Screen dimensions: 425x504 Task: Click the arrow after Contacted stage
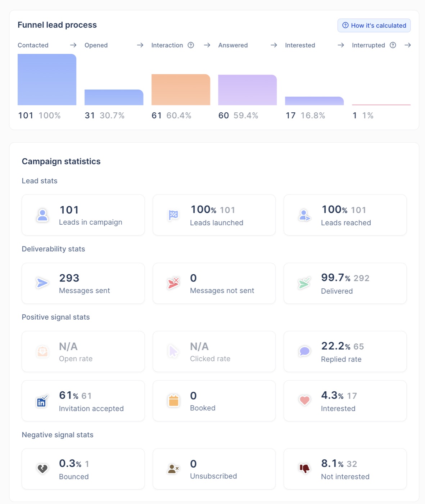tap(73, 45)
